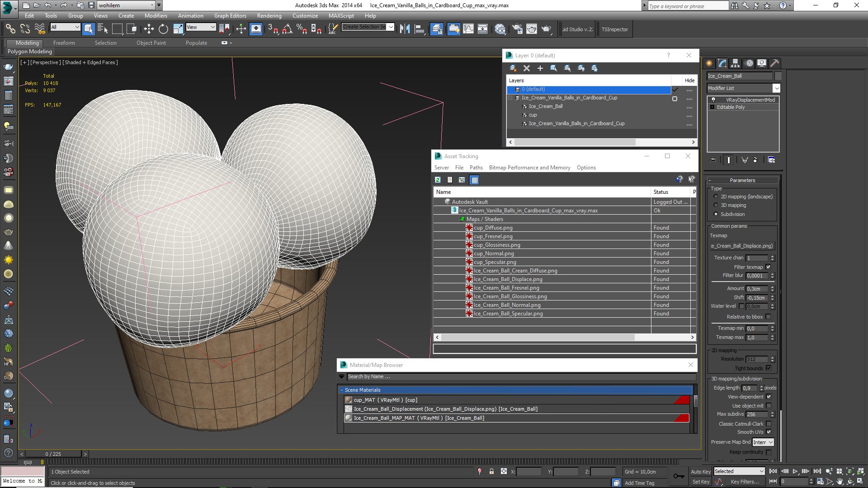
Task: Click the Set Key button
Action: click(701, 482)
